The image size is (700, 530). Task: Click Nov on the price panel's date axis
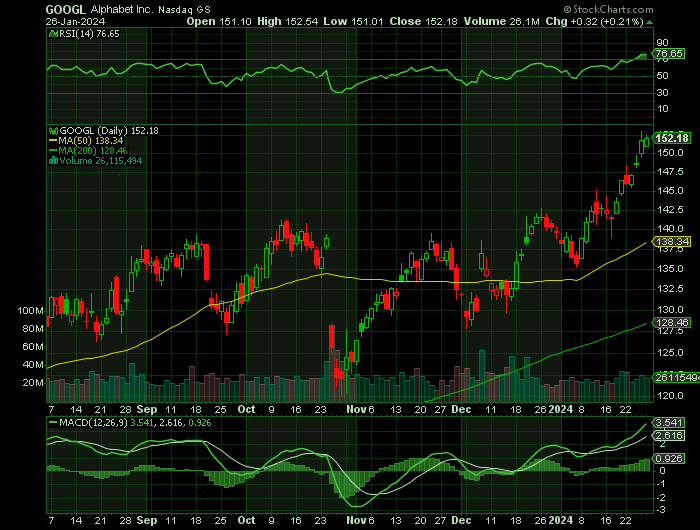tap(356, 409)
